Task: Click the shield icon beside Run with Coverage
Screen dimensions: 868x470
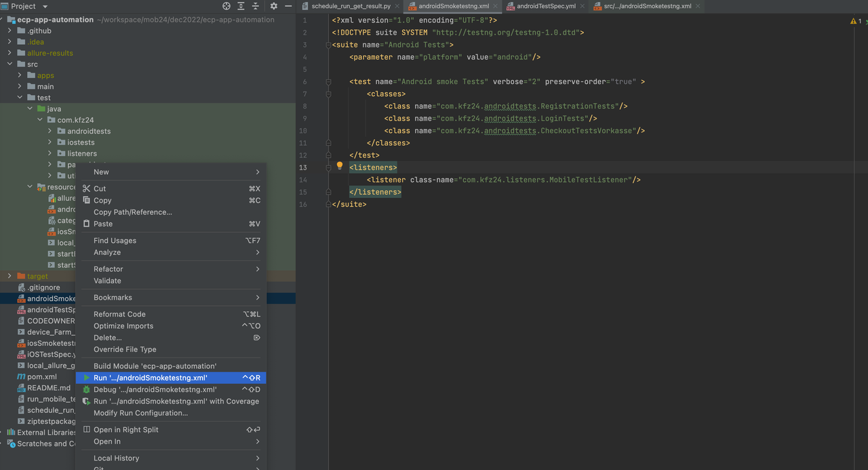Action: pyautogui.click(x=86, y=402)
